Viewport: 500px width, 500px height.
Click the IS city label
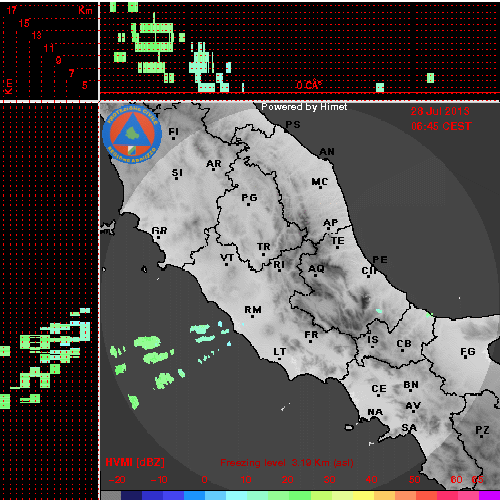[x=373, y=340]
